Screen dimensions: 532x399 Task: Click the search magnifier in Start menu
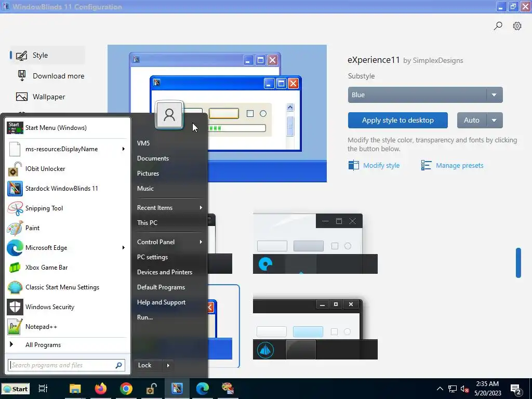[118, 365]
